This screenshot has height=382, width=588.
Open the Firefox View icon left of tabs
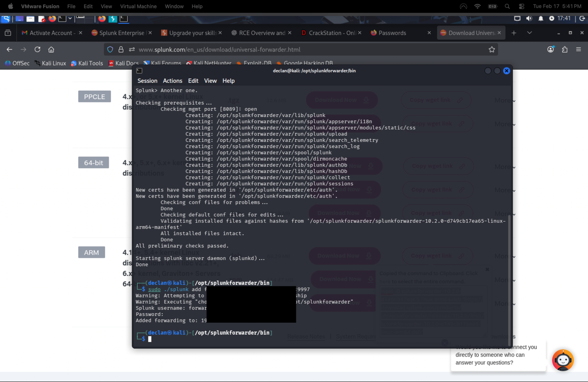coord(8,33)
